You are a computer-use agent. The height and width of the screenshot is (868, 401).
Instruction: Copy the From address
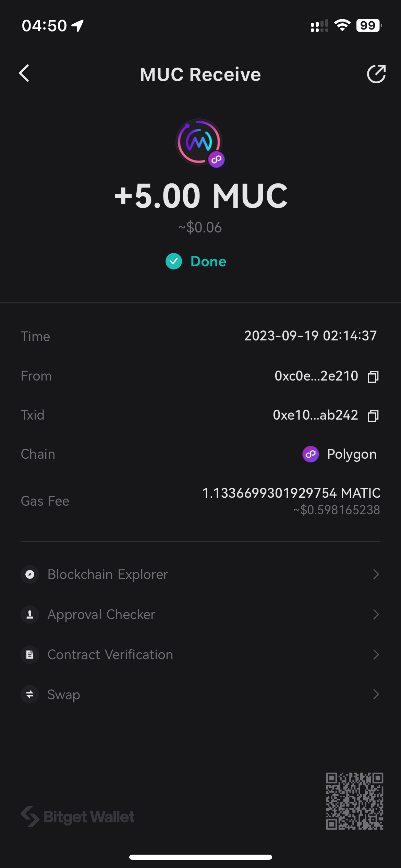click(x=373, y=377)
